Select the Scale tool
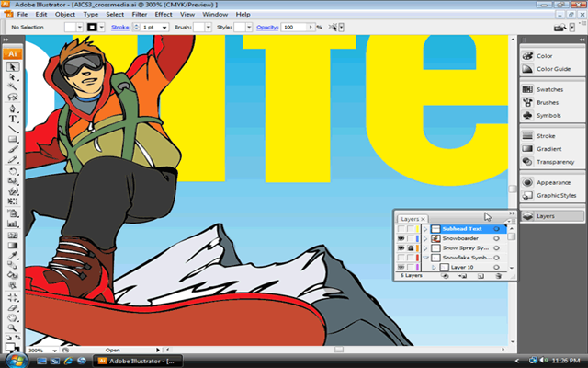The height and width of the screenshot is (368, 588). click(12, 181)
